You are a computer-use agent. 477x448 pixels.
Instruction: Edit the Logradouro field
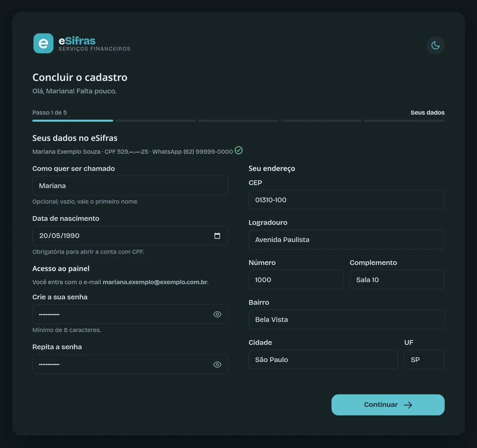coord(347,240)
